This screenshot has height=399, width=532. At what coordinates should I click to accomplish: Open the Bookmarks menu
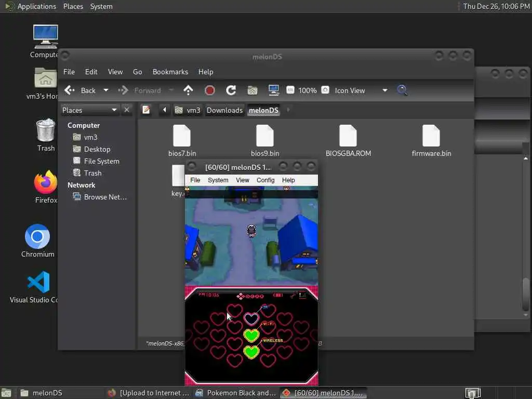pyautogui.click(x=170, y=72)
